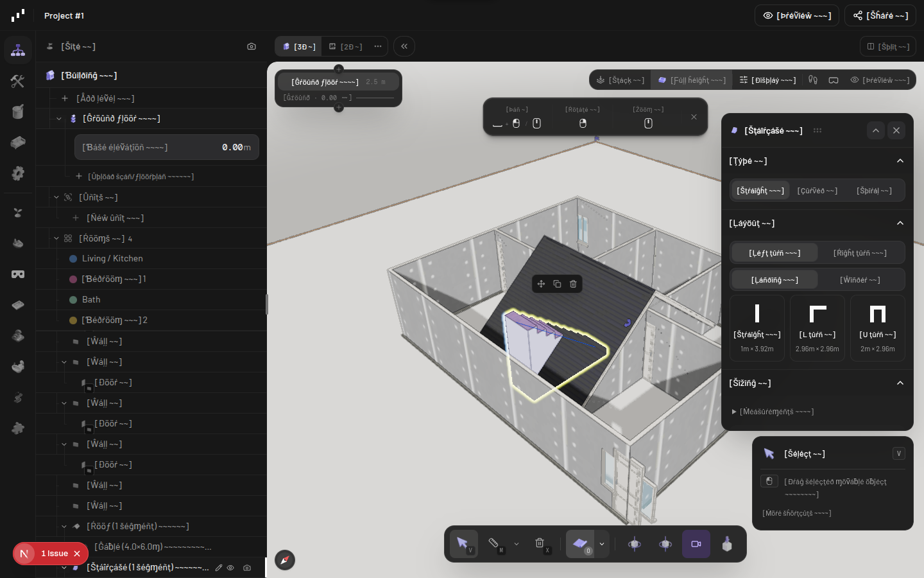Click Add level in the tree
Image resolution: width=924 pixels, height=578 pixels.
coord(98,98)
